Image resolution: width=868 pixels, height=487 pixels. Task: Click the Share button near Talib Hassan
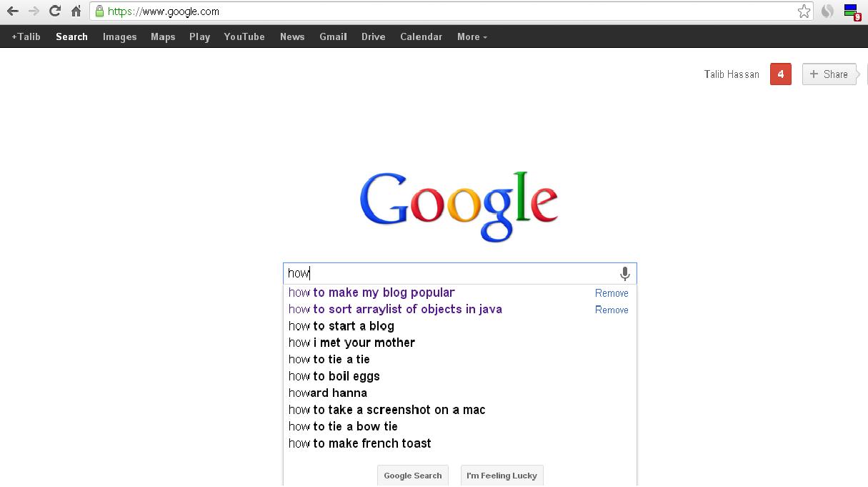pyautogui.click(x=829, y=74)
